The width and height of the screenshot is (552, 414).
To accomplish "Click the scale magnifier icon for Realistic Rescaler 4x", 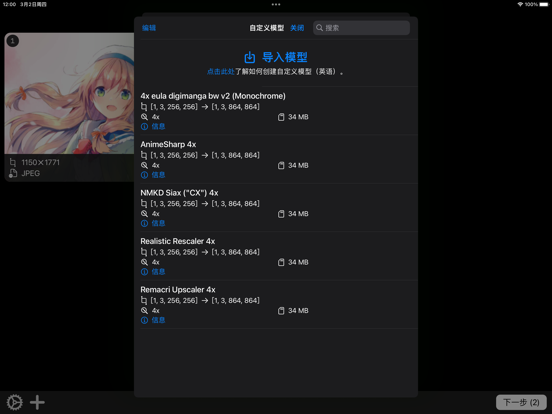I will coord(144,262).
